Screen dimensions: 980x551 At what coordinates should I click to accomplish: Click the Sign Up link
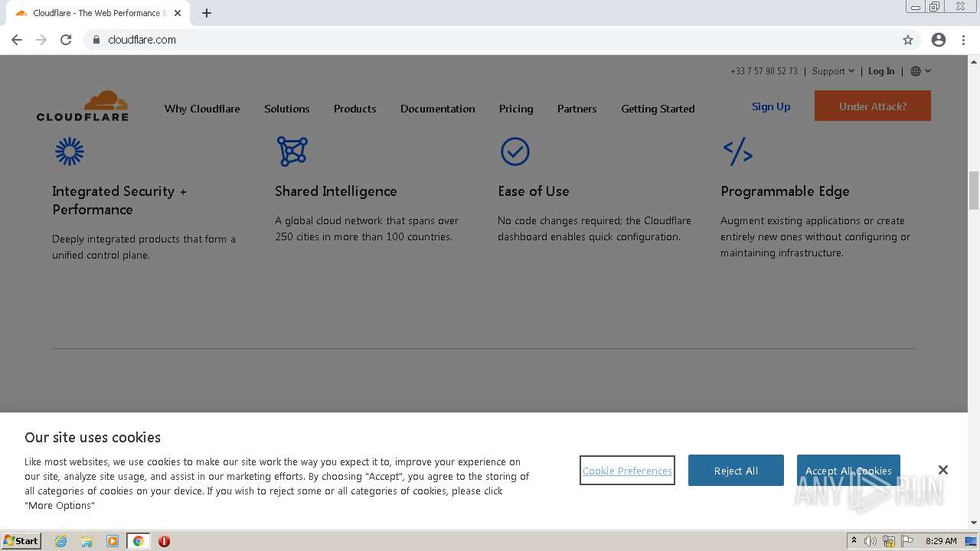(x=771, y=106)
